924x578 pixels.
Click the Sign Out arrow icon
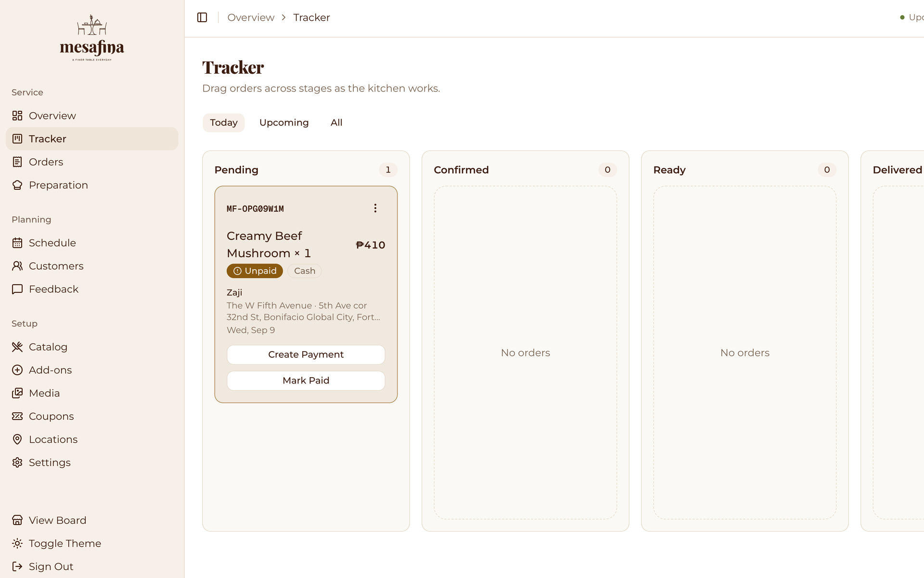17,566
